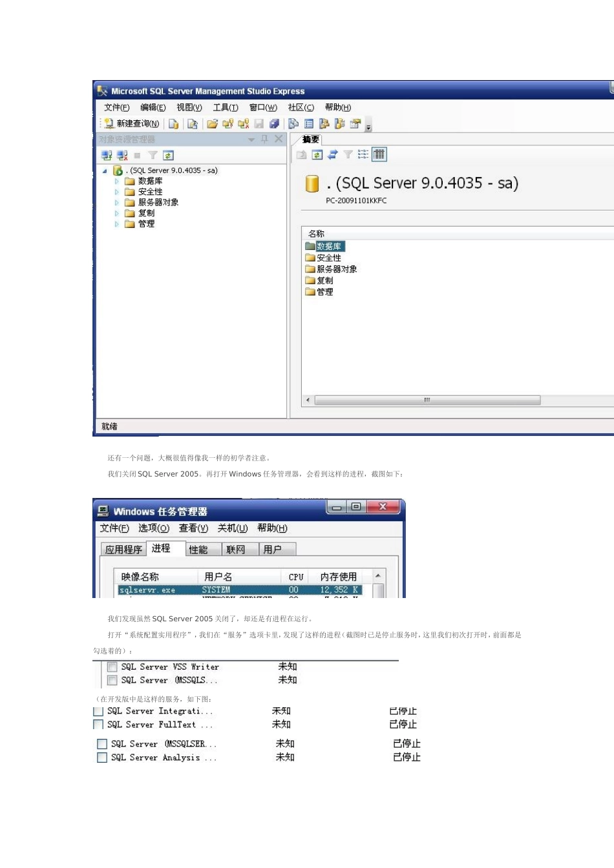Check the SQL Server (MSSQLS... checkbox with 未知 only
Viewport: 614px width, 868px height.
click(x=112, y=681)
